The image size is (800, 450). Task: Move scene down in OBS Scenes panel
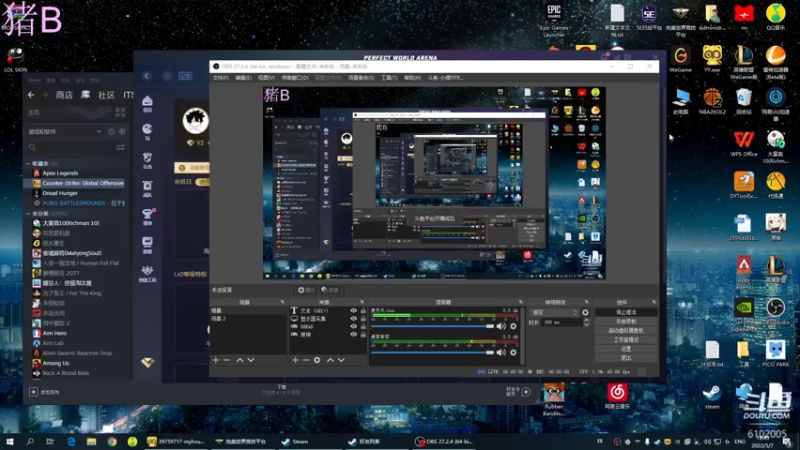[251, 360]
